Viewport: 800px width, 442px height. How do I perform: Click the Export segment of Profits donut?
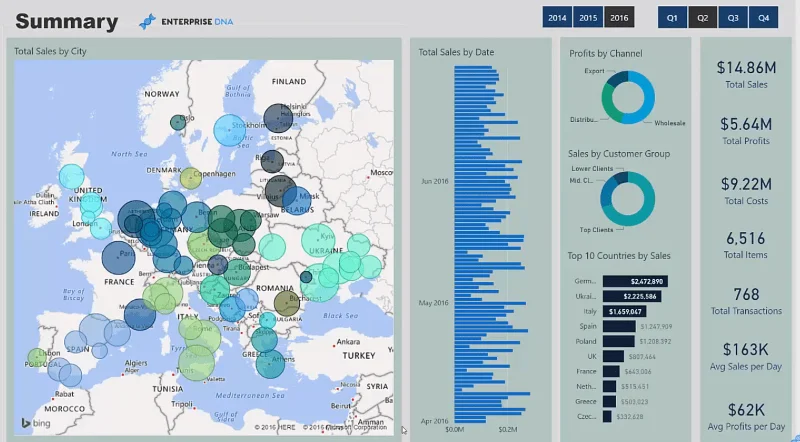tap(618, 78)
